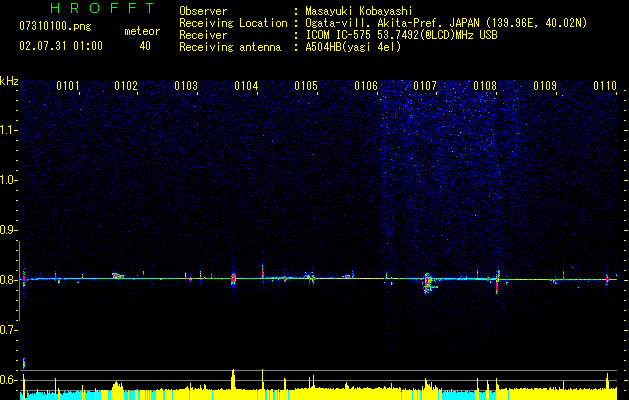The width and height of the screenshot is (629, 400).
Task: Click the 0102 time marker
Action: 126,86
